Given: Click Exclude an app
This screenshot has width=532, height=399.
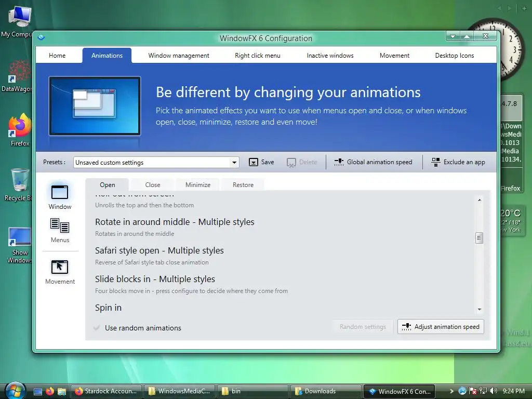Looking at the screenshot, I should [458, 162].
